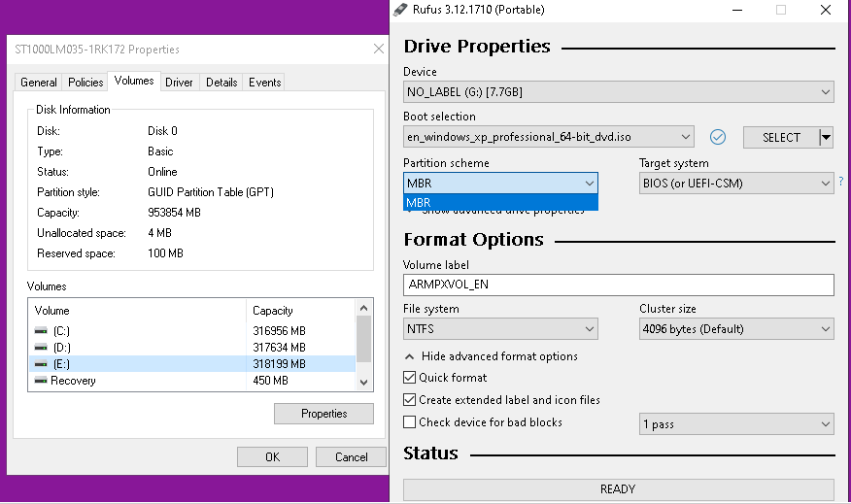
Task: Click the Capacity column header
Action: tap(301, 311)
